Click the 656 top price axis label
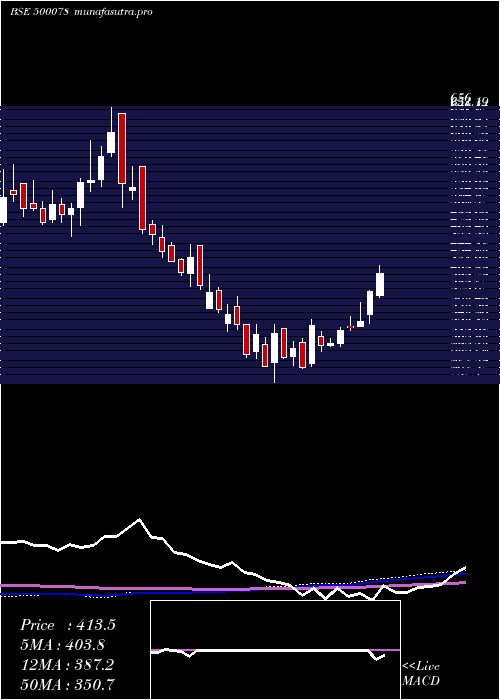Screen dimensions: 500x700 pos(461,98)
